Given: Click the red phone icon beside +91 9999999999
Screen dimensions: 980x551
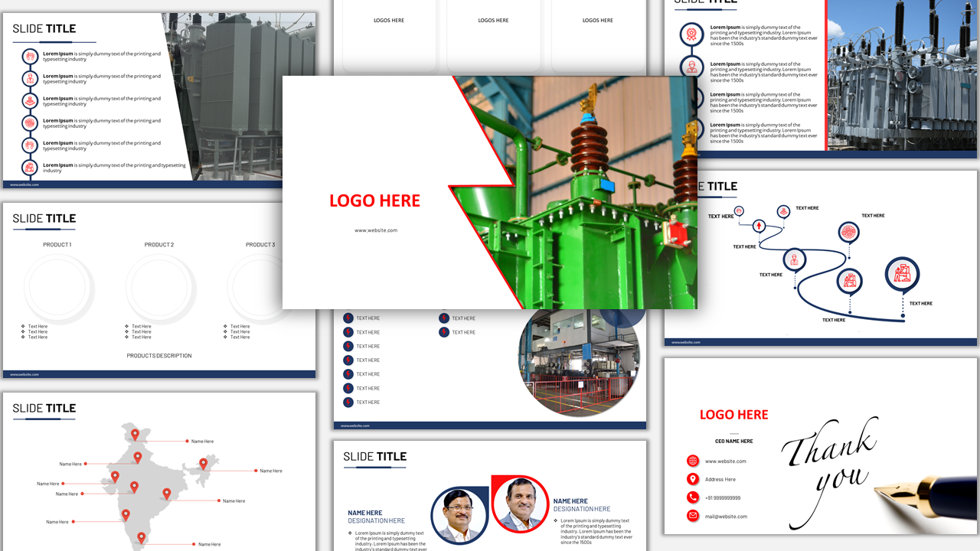Looking at the screenshot, I should [x=693, y=497].
